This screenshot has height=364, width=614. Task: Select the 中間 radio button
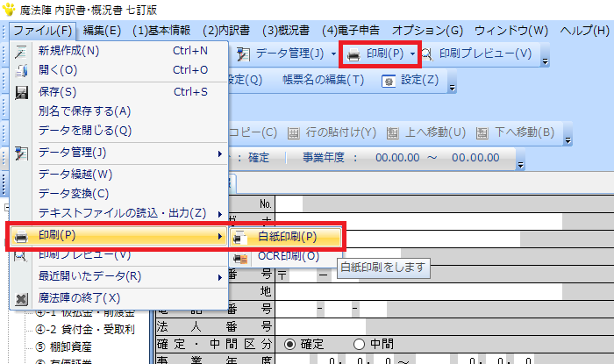pyautogui.click(x=359, y=344)
